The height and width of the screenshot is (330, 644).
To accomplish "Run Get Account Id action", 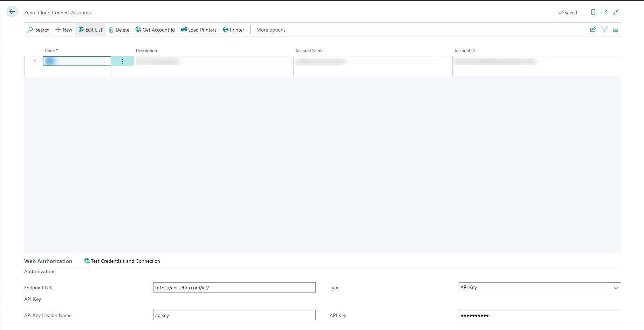I will [x=155, y=30].
